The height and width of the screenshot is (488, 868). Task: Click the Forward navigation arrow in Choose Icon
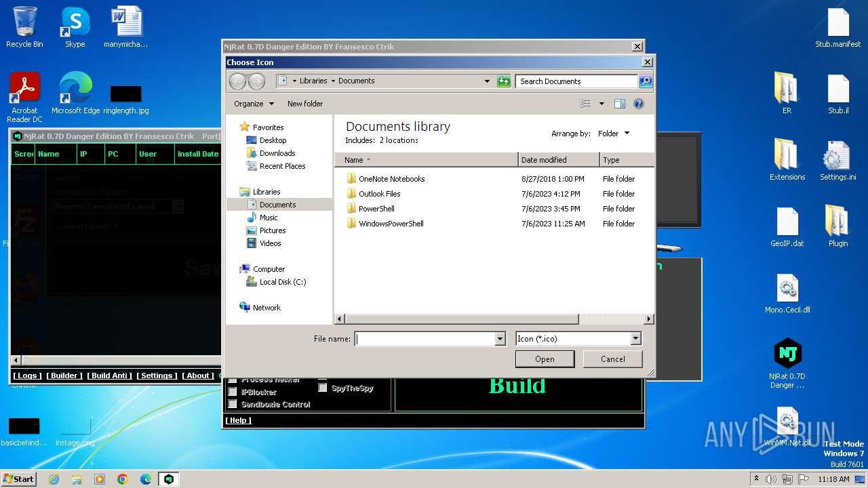pyautogui.click(x=256, y=81)
